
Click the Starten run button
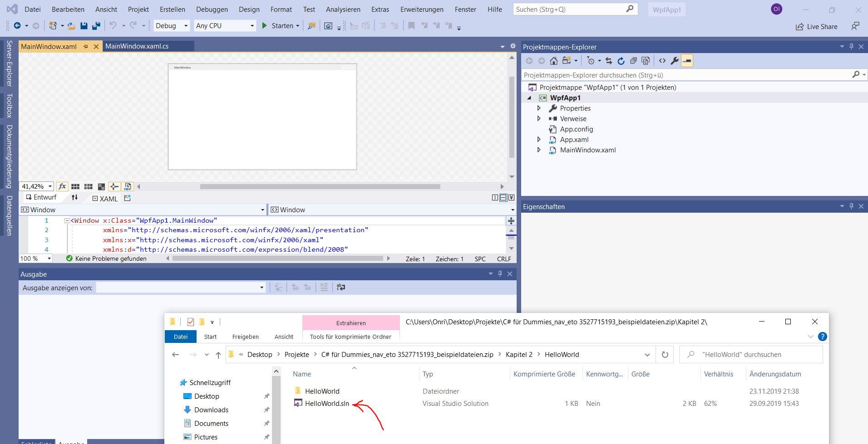(x=280, y=26)
